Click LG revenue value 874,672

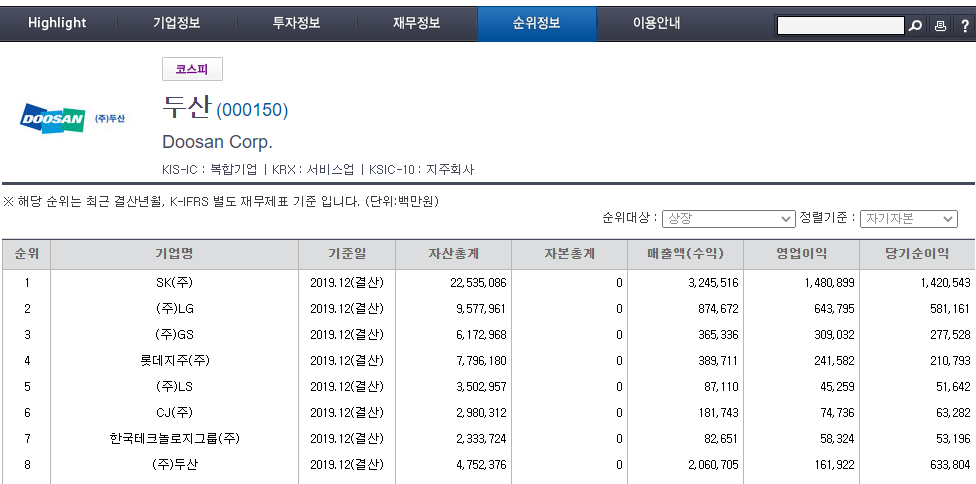coord(718,309)
